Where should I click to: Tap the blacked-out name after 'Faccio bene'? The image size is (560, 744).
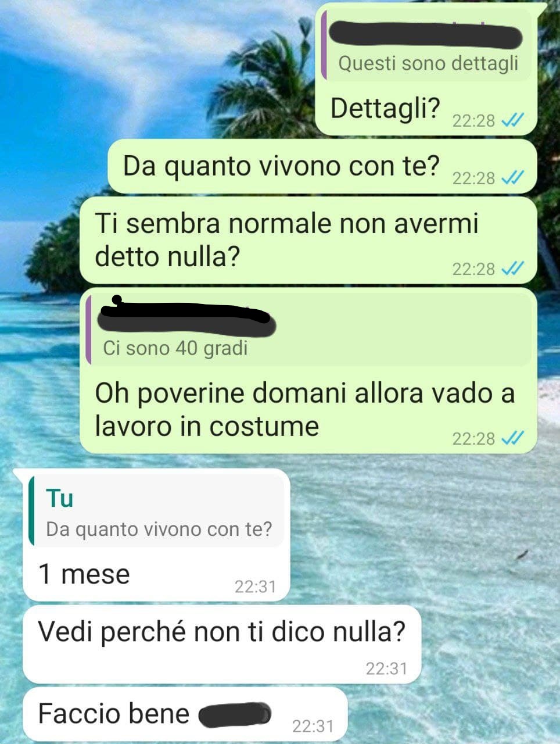pos(235,714)
